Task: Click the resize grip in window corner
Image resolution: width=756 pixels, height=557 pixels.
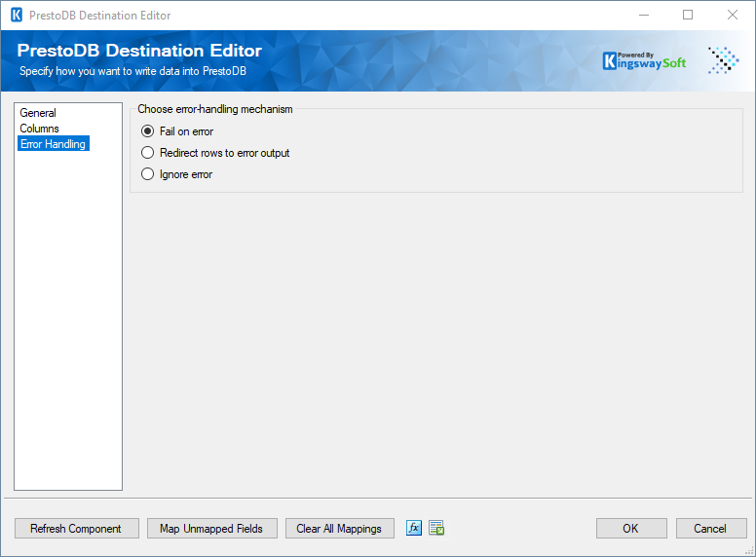Action: click(749, 551)
